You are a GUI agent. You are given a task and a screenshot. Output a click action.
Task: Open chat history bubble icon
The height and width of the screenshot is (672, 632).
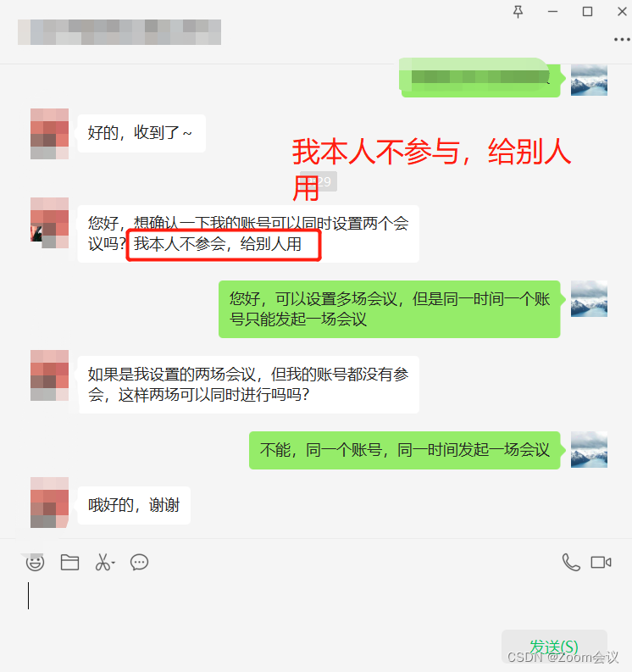(139, 563)
